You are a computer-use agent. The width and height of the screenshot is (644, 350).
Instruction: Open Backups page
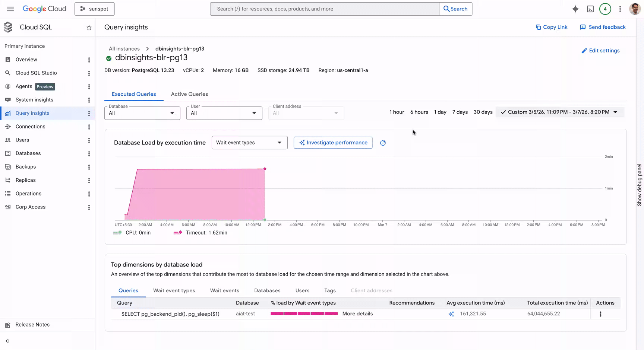click(x=26, y=167)
